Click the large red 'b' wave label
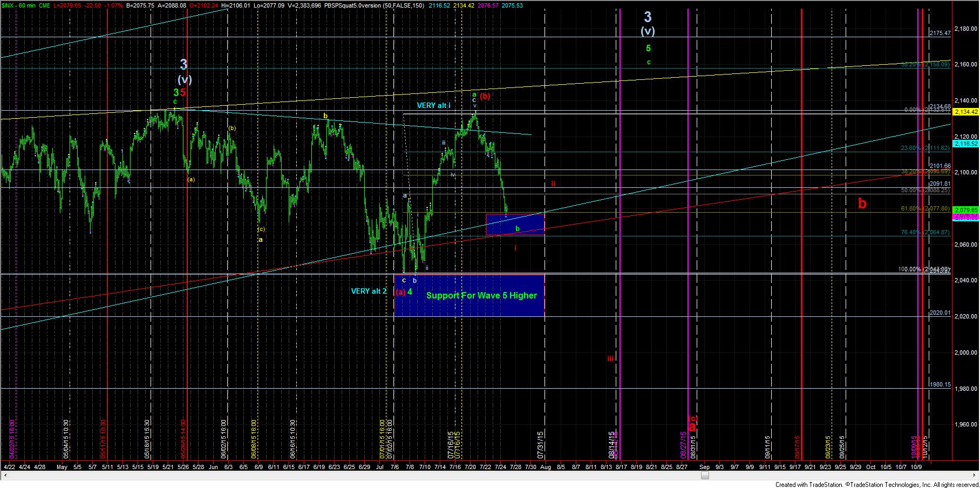The width and height of the screenshot is (980, 488). click(862, 204)
